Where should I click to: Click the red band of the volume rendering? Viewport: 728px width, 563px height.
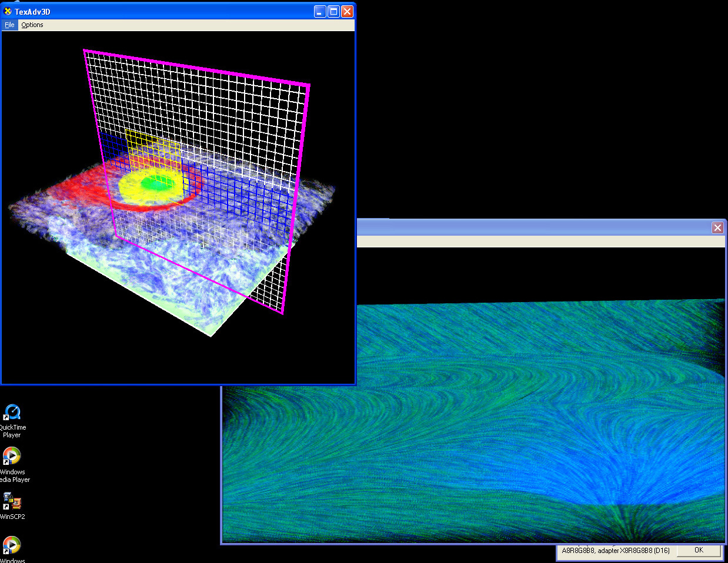coord(76,187)
